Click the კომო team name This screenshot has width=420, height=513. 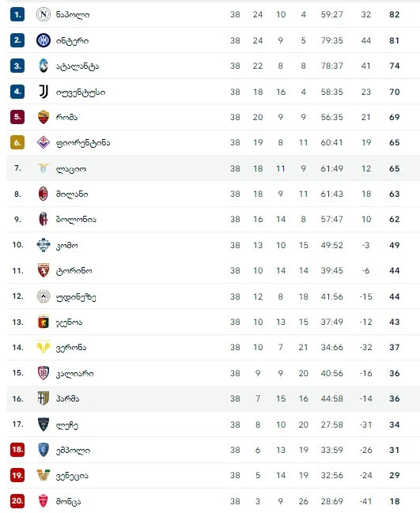click(66, 245)
